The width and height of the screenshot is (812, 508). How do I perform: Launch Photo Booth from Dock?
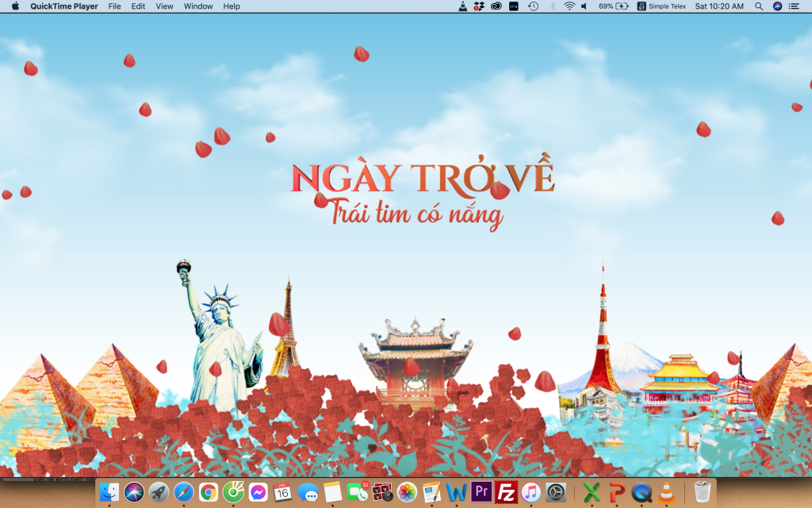pyautogui.click(x=383, y=492)
